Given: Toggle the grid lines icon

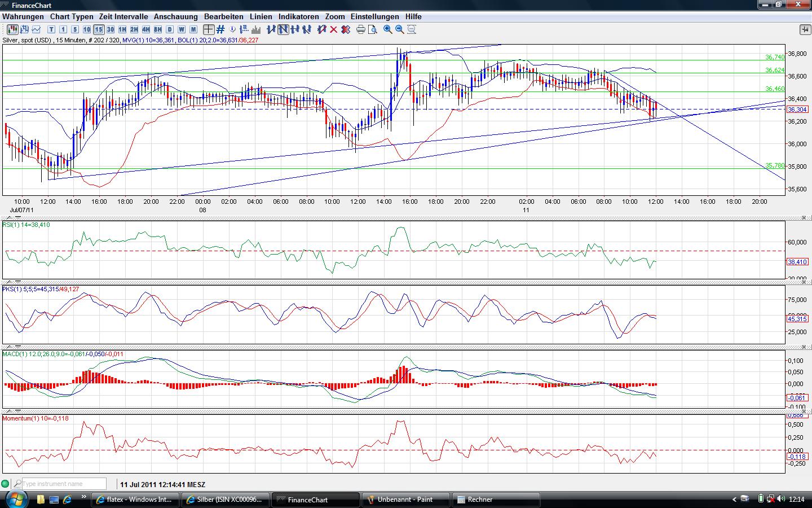Looking at the screenshot, I should click(220, 29).
